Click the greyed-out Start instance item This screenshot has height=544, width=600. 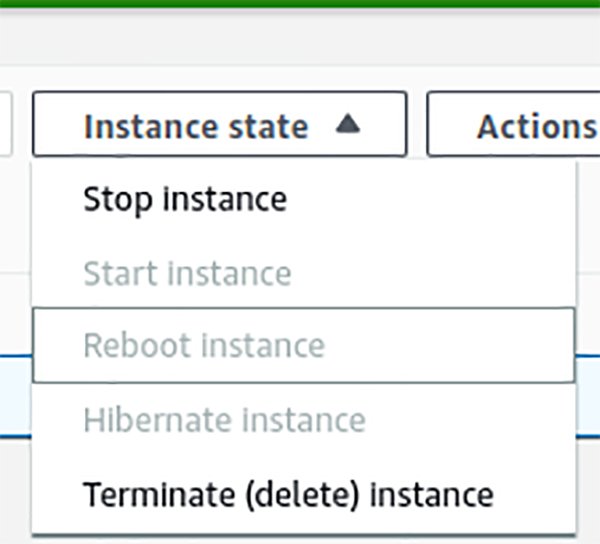point(187,273)
